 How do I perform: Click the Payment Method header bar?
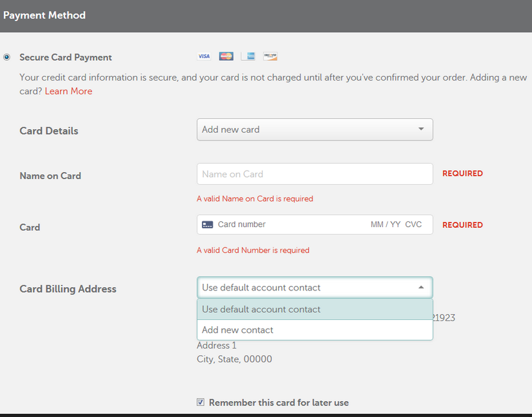point(45,15)
